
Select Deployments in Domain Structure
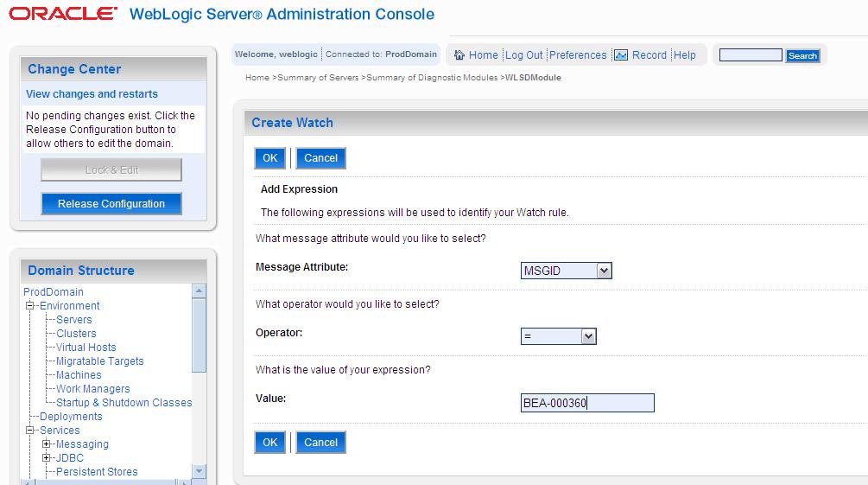(x=71, y=416)
